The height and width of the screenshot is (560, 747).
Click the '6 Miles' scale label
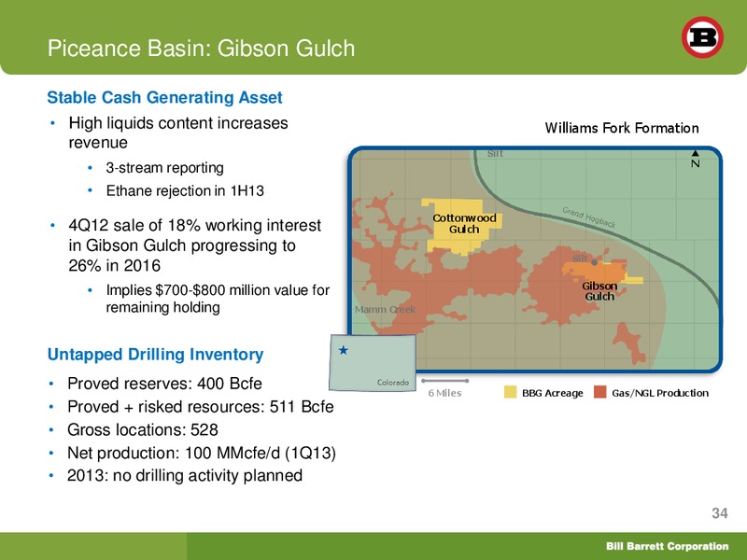[x=445, y=393]
